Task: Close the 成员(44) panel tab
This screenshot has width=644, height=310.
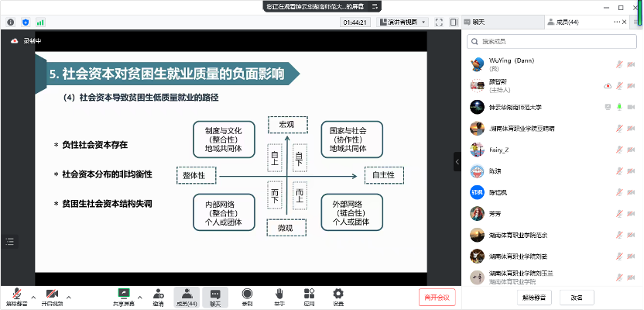Action: [625, 22]
